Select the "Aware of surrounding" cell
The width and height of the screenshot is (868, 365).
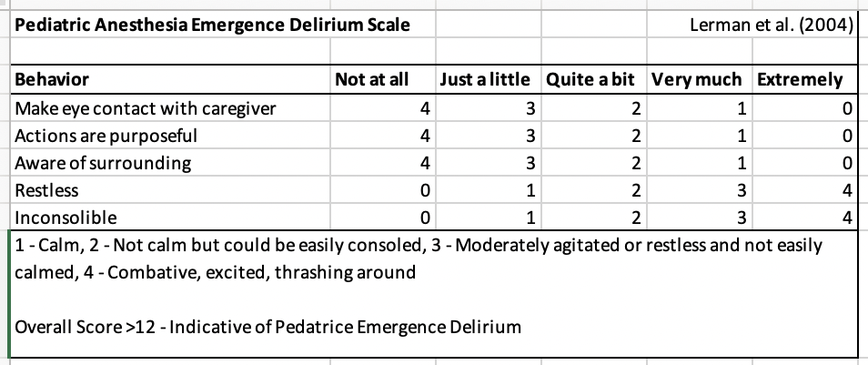point(104,163)
